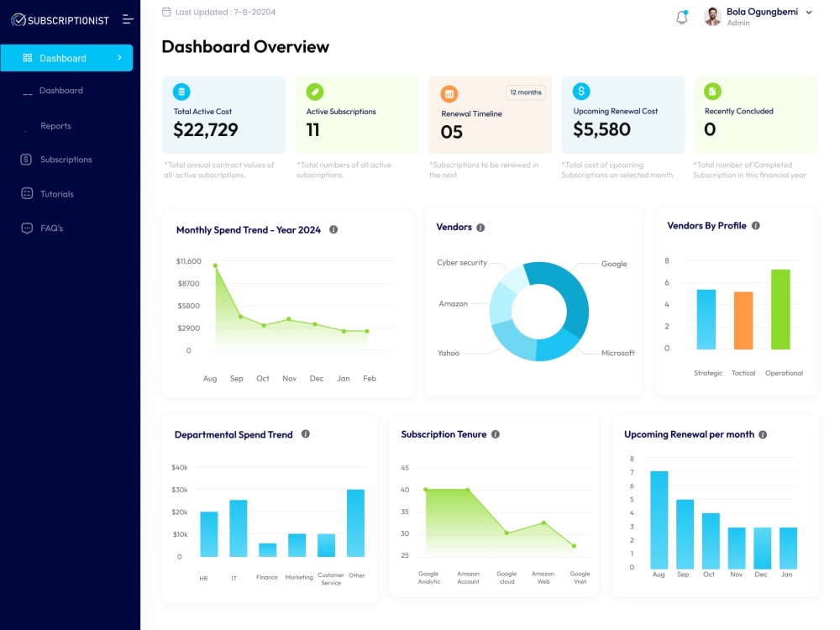
Task: Show info for Vendors By Profile chart
Action: pyautogui.click(x=755, y=225)
